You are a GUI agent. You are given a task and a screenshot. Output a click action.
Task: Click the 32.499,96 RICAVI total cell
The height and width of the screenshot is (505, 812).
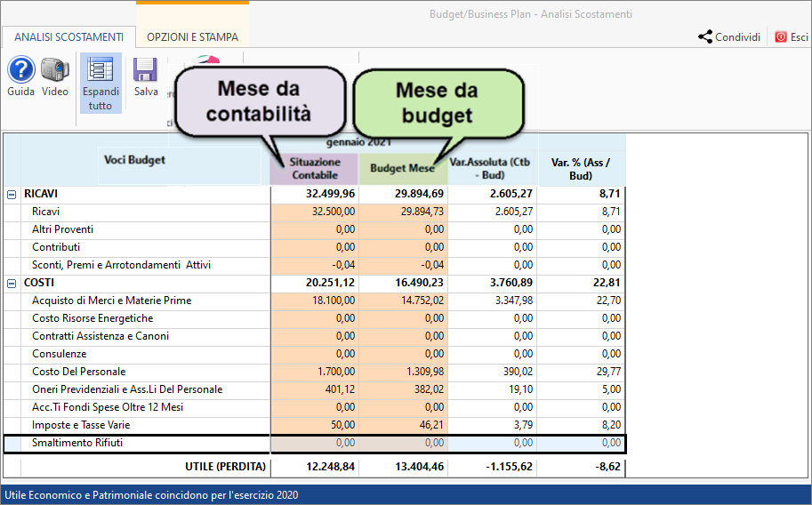click(314, 194)
